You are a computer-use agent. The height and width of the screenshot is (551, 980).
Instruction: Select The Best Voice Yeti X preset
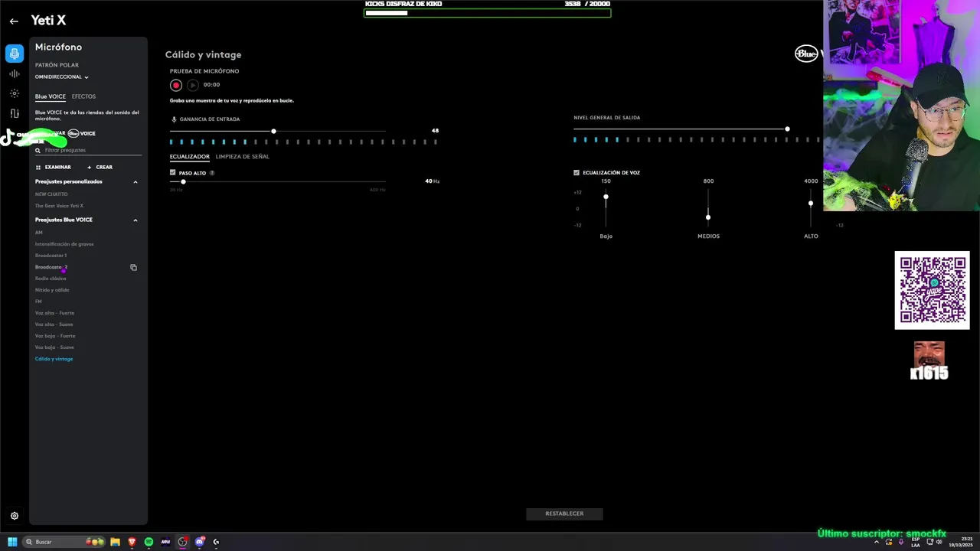click(59, 206)
